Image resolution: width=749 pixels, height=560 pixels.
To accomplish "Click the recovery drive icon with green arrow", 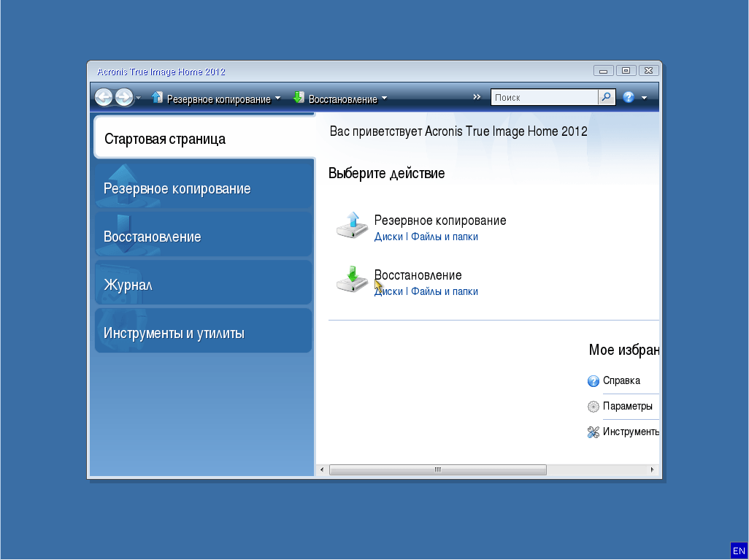I will click(x=353, y=280).
